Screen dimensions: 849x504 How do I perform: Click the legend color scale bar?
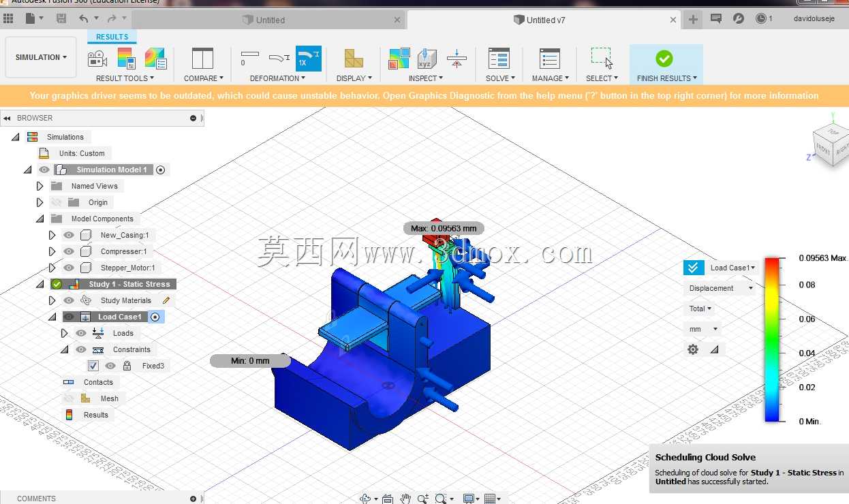click(771, 339)
